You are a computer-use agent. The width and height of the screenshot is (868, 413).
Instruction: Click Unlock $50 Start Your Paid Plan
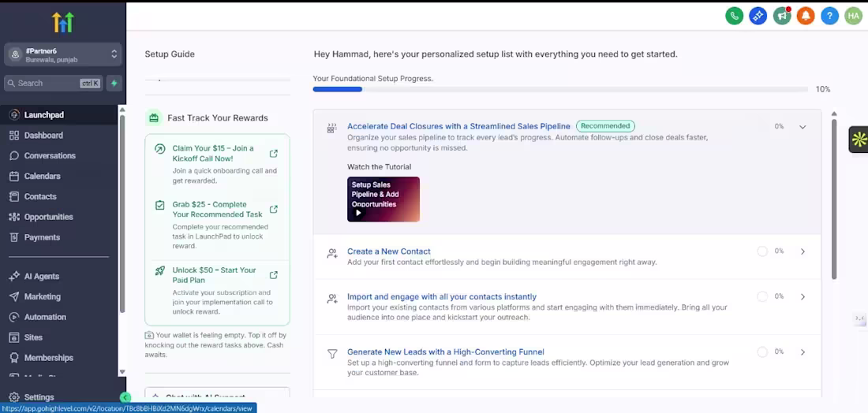(x=214, y=275)
